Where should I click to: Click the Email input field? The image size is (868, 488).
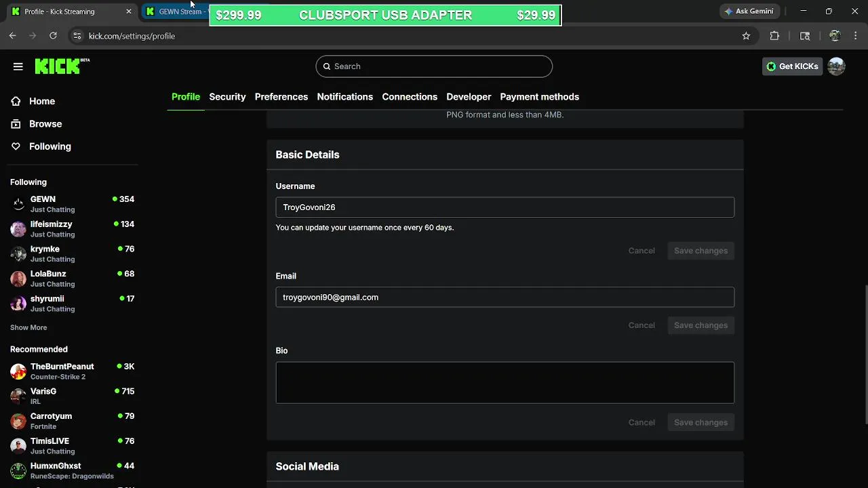505,297
